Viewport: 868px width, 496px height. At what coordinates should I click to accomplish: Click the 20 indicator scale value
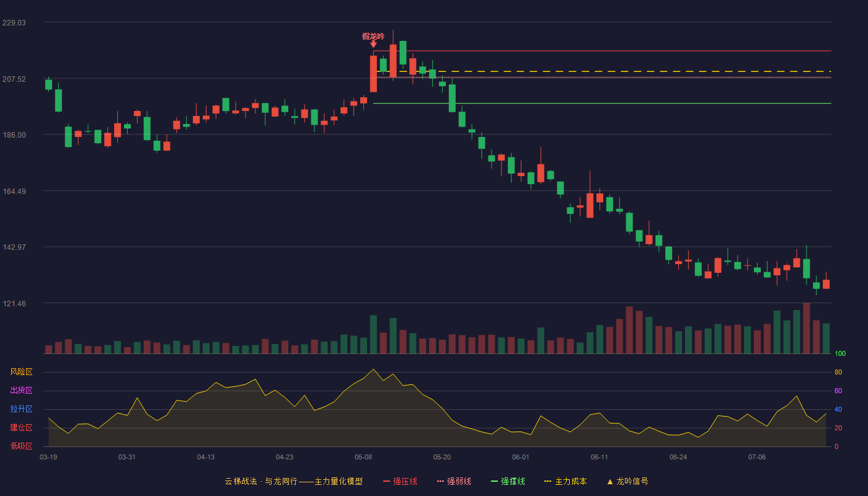838,428
